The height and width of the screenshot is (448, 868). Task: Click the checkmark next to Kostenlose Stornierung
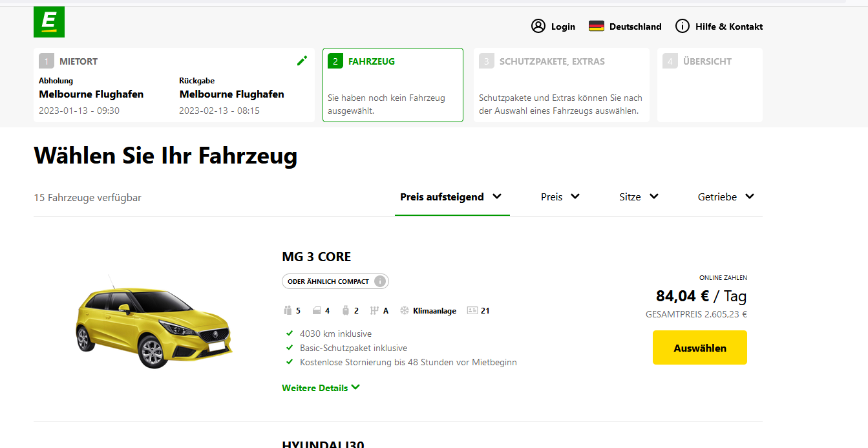click(x=290, y=362)
